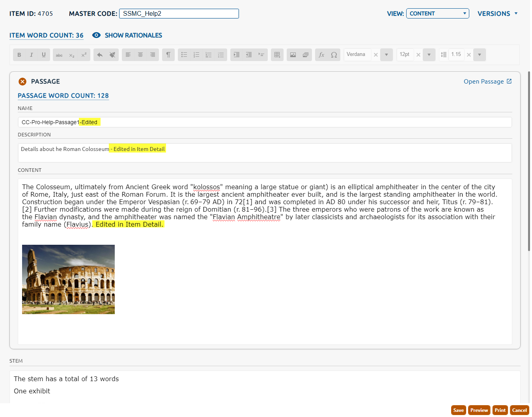This screenshot has width=532, height=417.
Task: Toggle italic text formatting
Action: (32, 55)
